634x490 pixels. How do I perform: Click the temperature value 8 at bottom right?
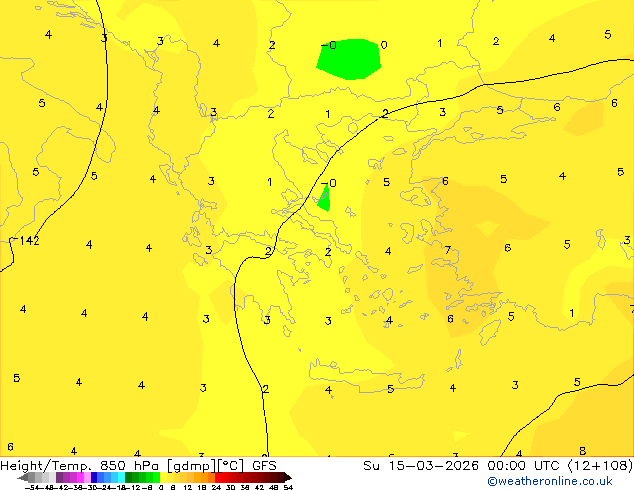click(x=582, y=451)
